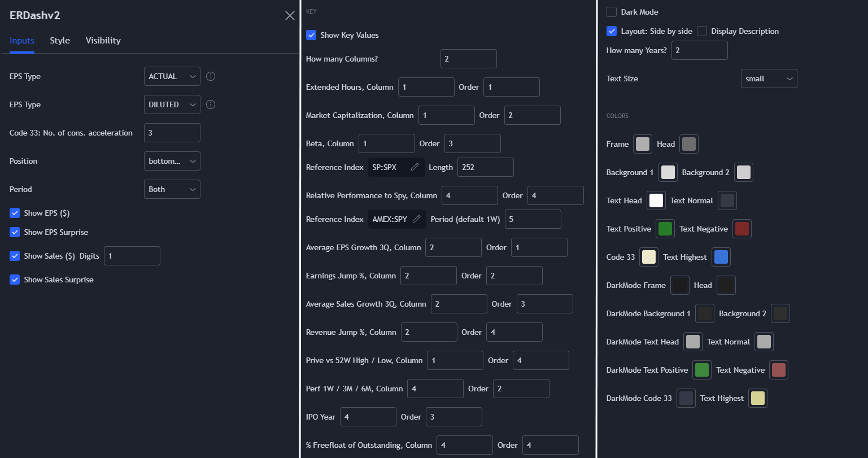Open the Frame color swatch
868x458 pixels.
pyautogui.click(x=643, y=144)
